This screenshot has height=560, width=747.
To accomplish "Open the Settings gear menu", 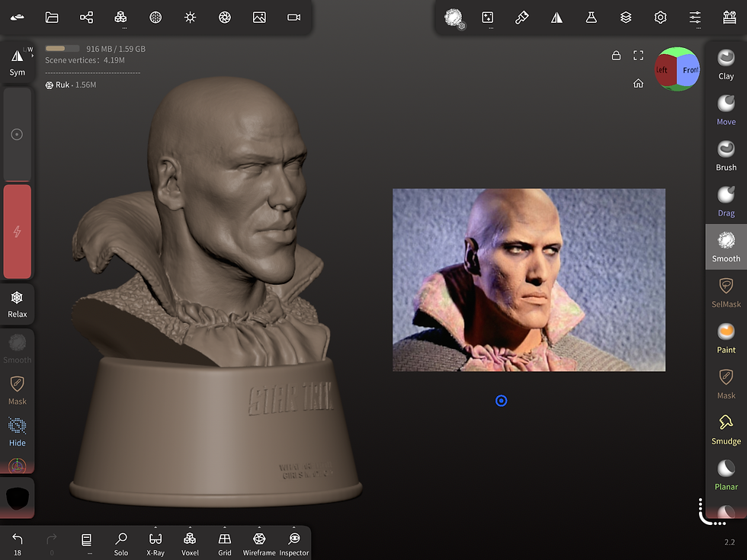I will (660, 18).
